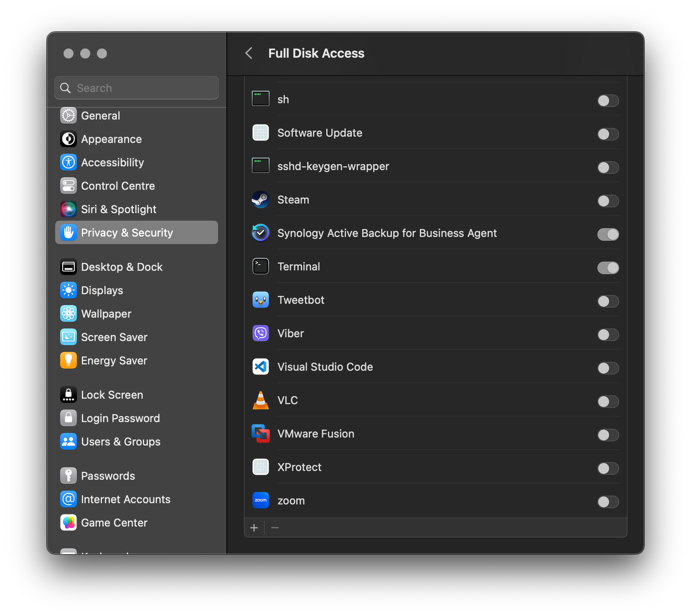Open Screen Saver settings

pyautogui.click(x=137, y=337)
